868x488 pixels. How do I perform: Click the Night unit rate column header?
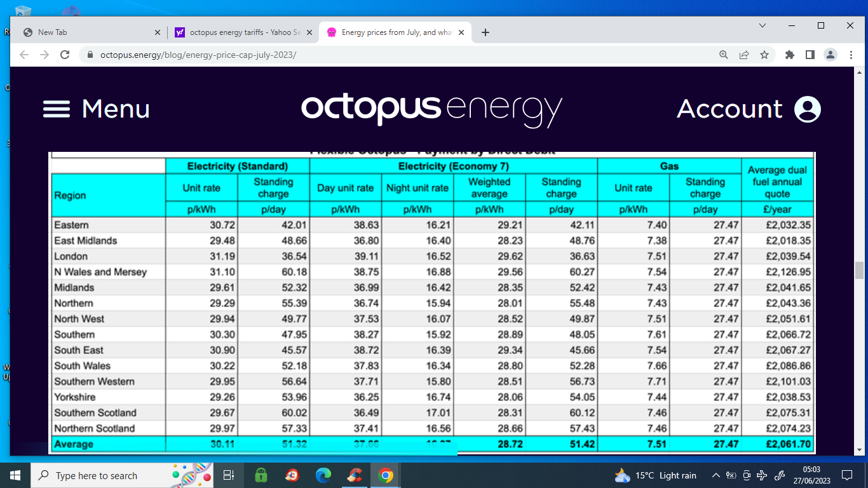(417, 188)
